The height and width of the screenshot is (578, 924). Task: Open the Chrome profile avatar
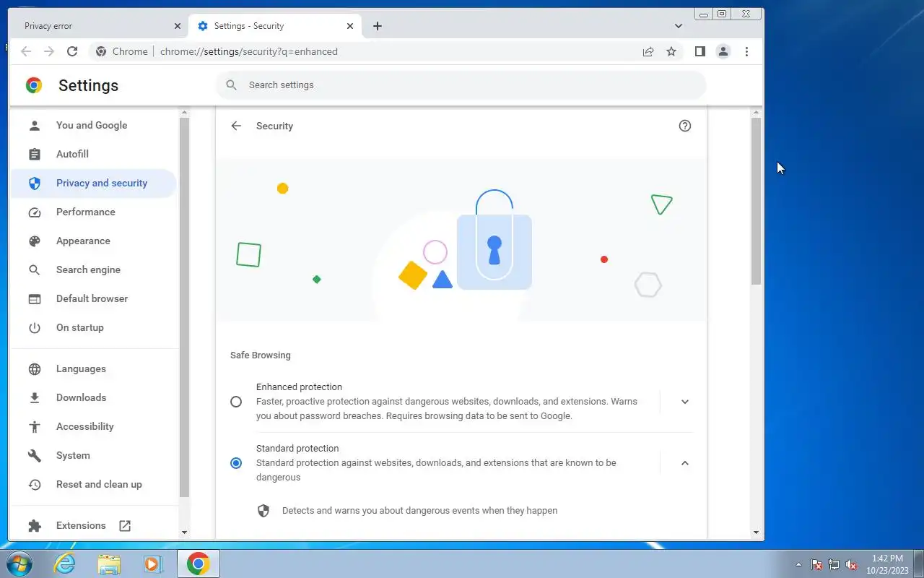[x=723, y=51]
